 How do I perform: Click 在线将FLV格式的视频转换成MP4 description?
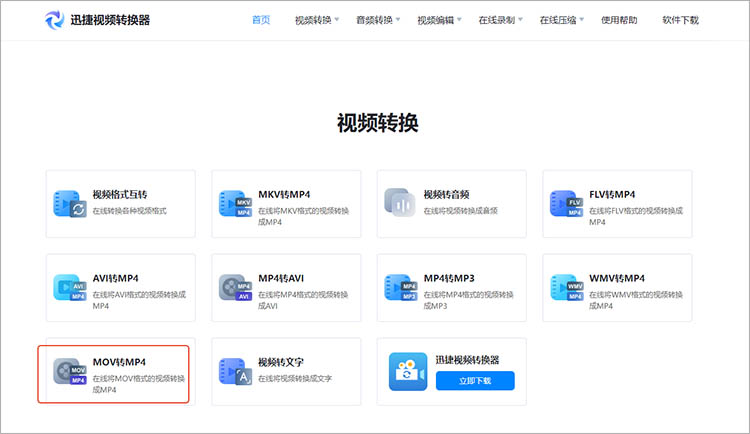click(x=636, y=216)
